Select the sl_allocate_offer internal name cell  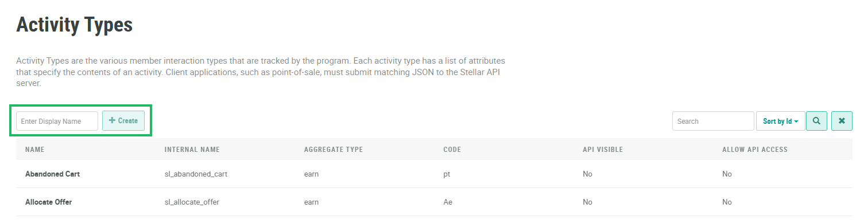tap(192, 202)
